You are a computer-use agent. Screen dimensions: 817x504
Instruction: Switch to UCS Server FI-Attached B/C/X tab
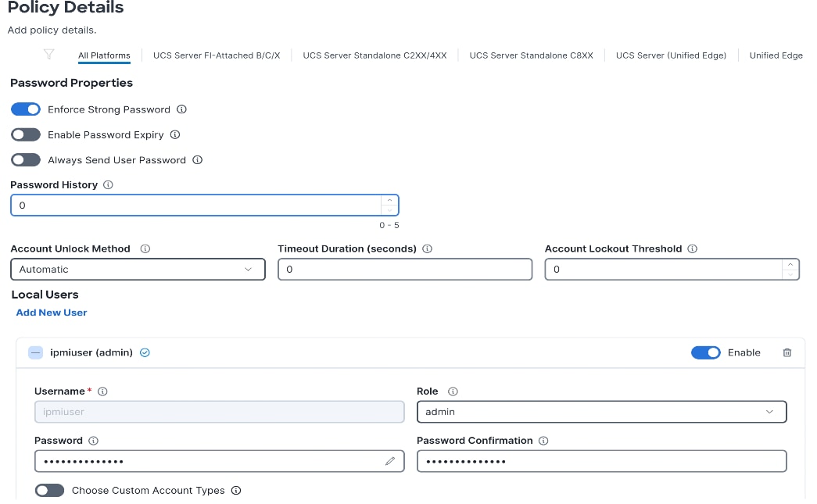click(217, 55)
